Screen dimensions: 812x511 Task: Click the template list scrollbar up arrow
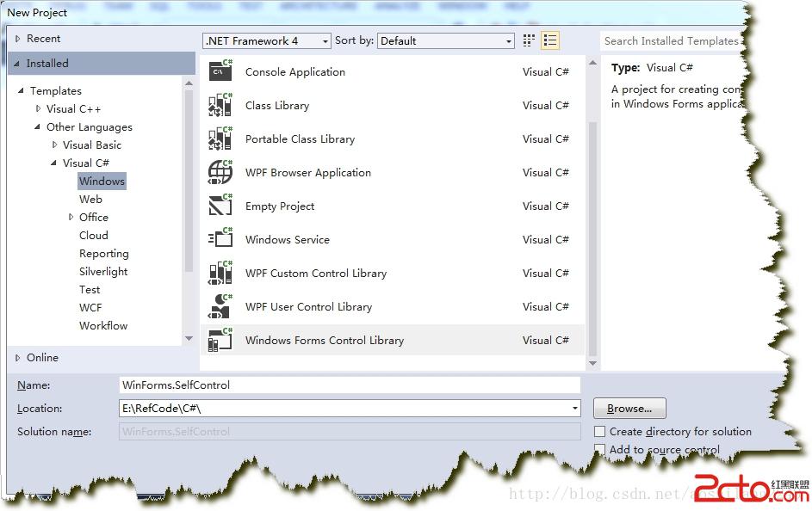(x=593, y=63)
